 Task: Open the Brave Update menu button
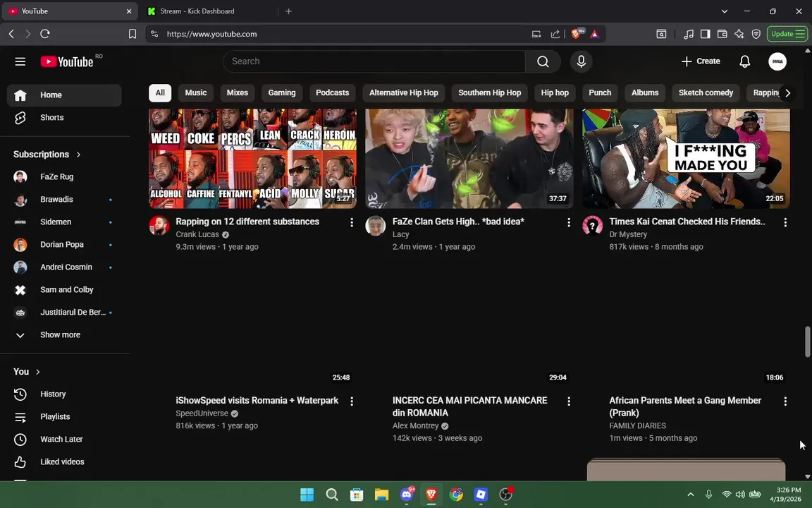click(787, 34)
